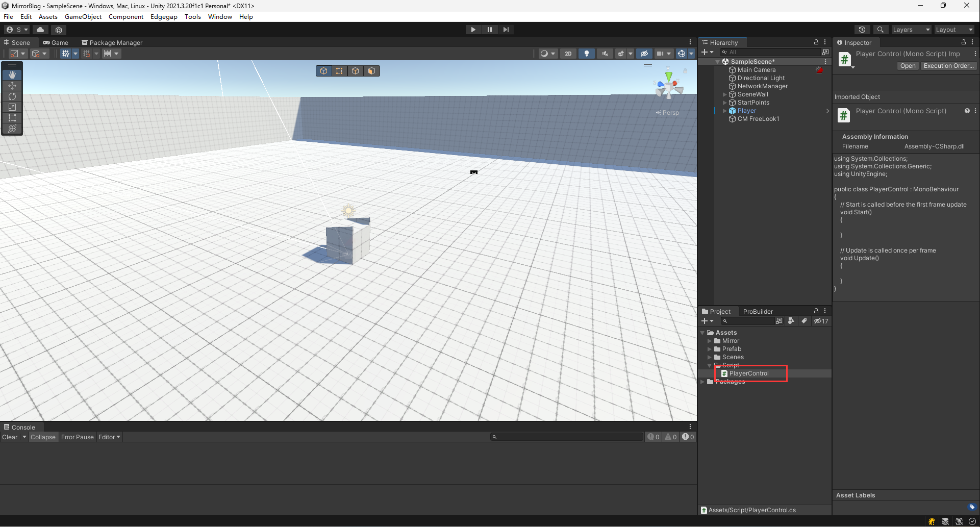Screen dimensions: 980x527
Task: Open the Edgegap menu
Action: pos(164,17)
